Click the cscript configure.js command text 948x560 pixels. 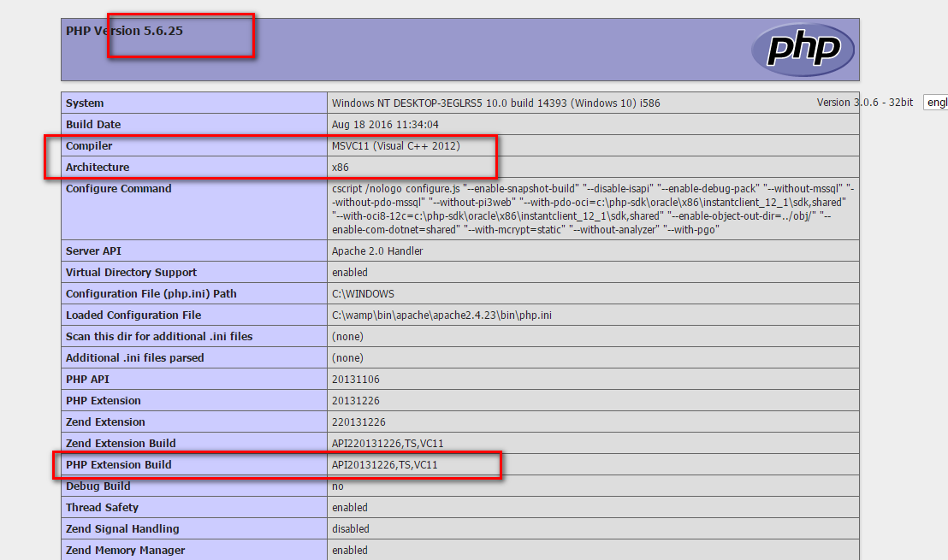pos(592,209)
